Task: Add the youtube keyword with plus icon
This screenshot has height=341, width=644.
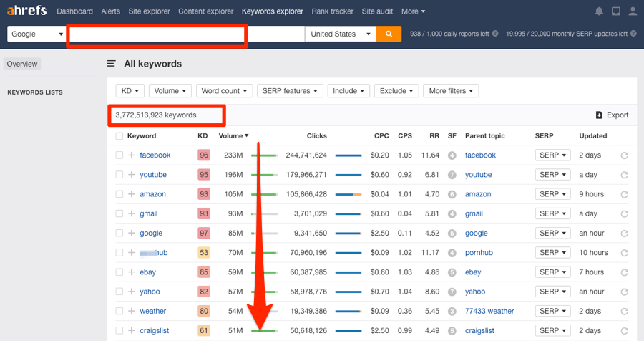Action: [x=132, y=174]
